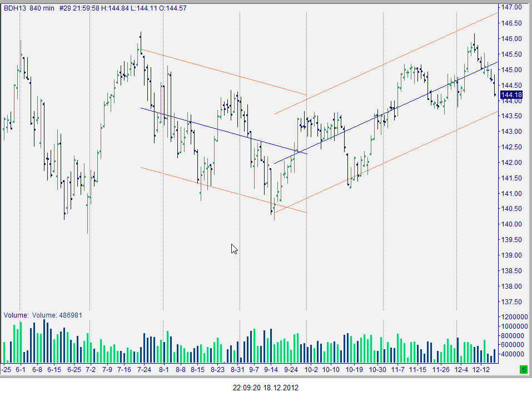Click the 1200000 volume axis label
532x397 pixels.
click(514, 317)
